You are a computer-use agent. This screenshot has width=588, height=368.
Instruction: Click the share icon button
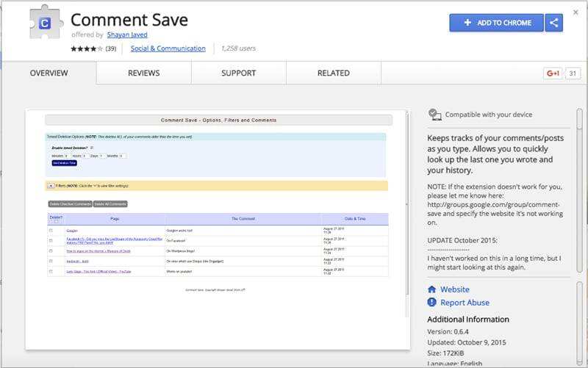(x=555, y=23)
